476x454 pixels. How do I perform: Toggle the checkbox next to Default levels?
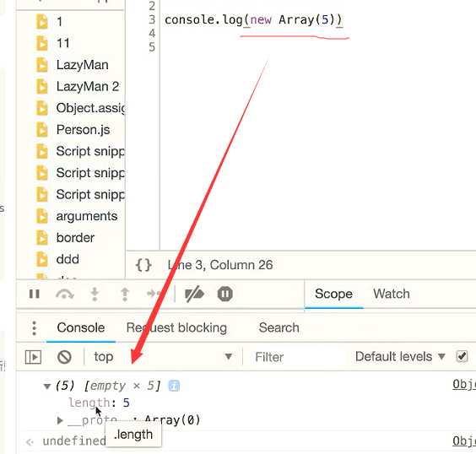click(x=462, y=356)
